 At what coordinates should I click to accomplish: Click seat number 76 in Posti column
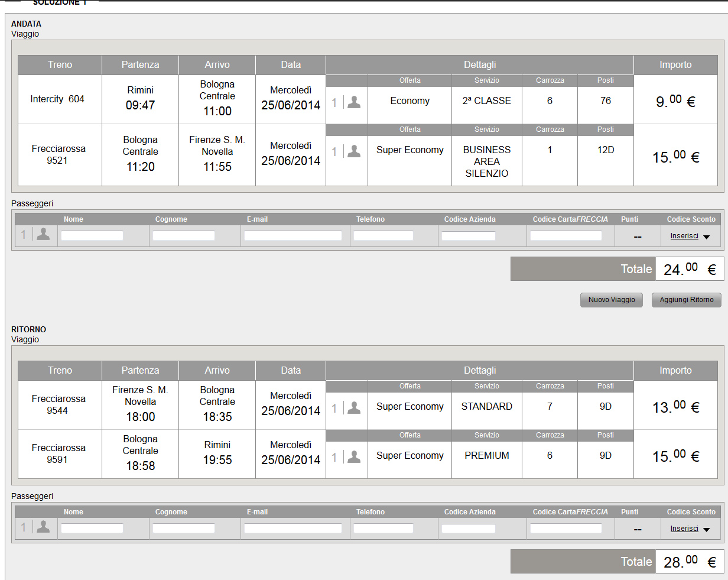click(606, 101)
